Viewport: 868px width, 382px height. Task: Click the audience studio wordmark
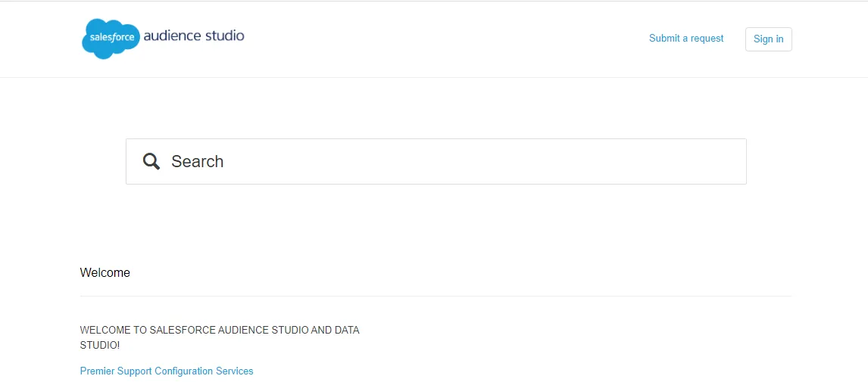point(194,36)
